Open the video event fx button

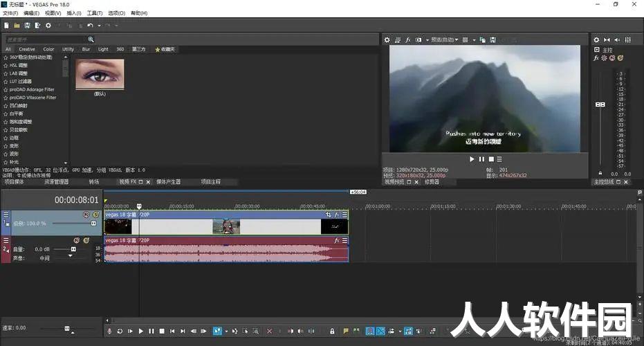click(x=337, y=215)
